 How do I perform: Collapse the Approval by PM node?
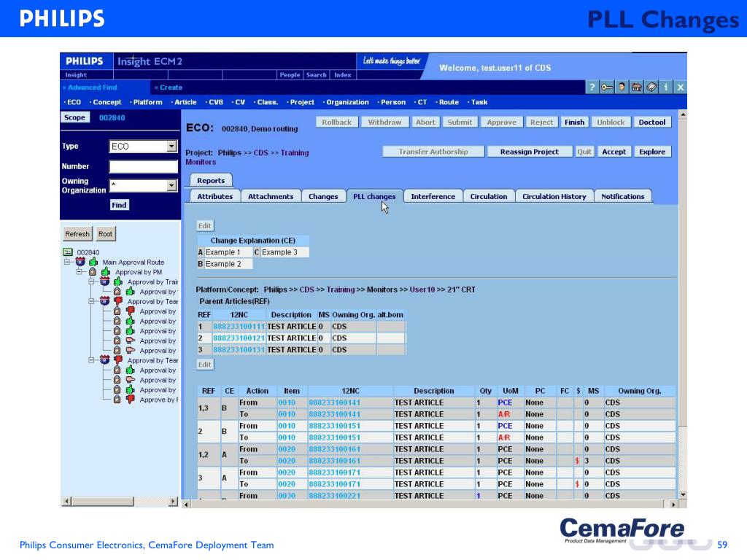click(80, 272)
